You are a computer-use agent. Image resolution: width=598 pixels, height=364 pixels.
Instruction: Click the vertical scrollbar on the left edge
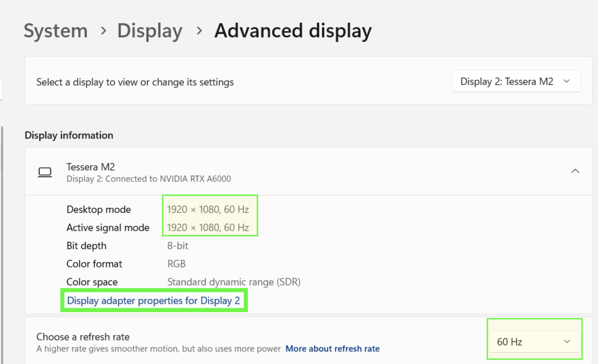pos(2,243)
